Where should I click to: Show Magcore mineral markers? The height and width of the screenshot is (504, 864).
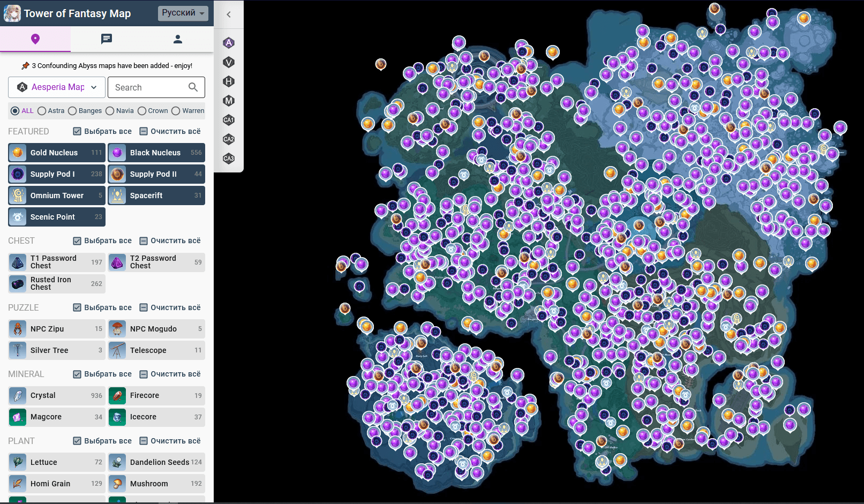point(57,417)
